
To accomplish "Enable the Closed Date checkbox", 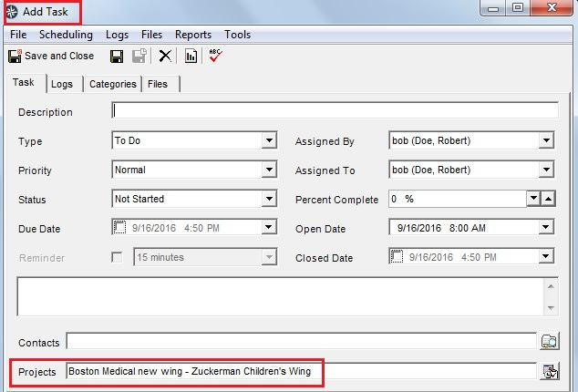I will (397, 256).
